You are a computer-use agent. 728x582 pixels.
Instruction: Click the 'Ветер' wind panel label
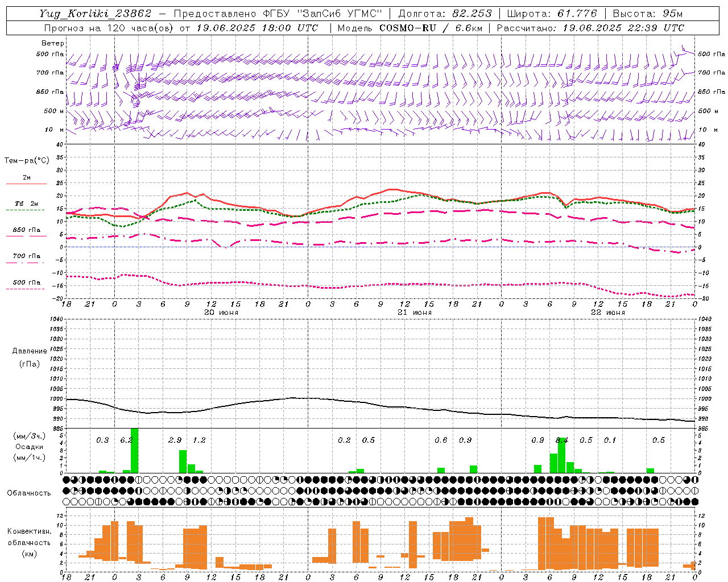[53, 43]
